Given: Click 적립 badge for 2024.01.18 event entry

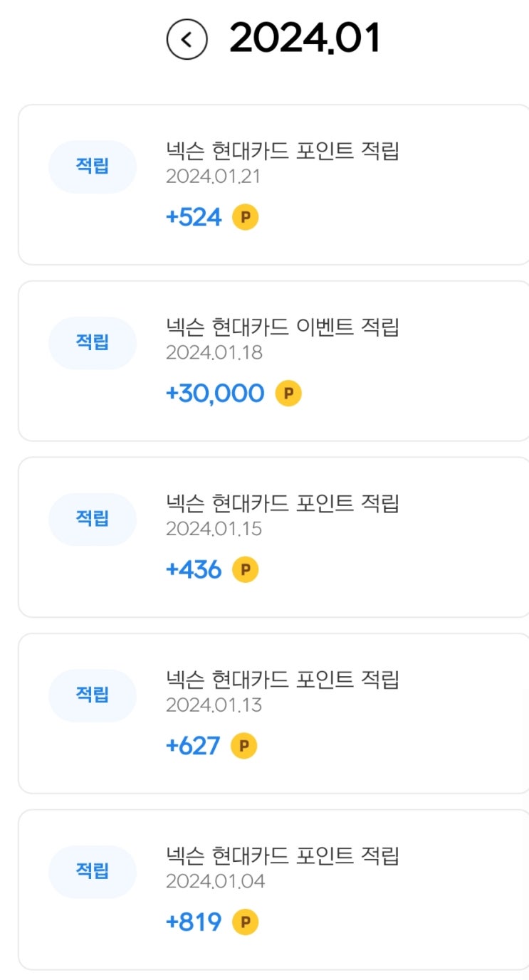Looking at the screenshot, I should point(93,342).
